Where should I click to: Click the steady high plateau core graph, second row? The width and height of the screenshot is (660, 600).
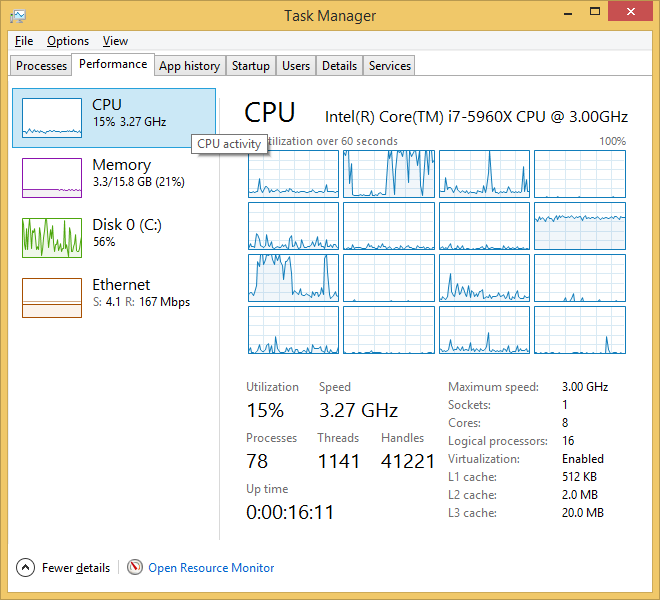580,226
